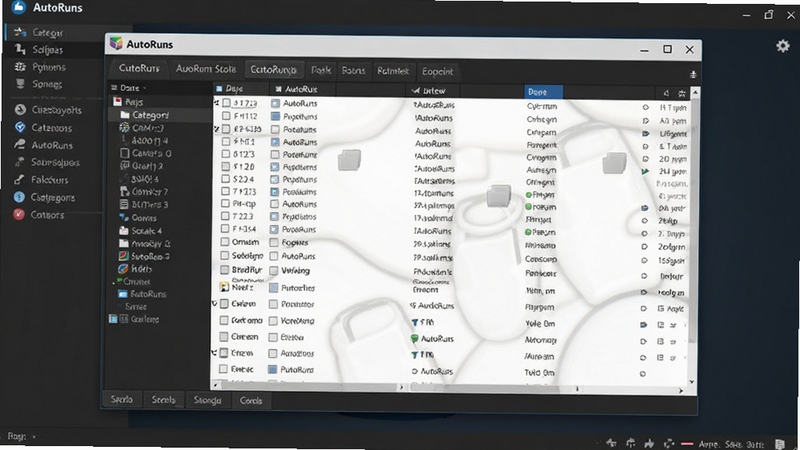Click the green play arrow in right column

pyautogui.click(x=645, y=171)
